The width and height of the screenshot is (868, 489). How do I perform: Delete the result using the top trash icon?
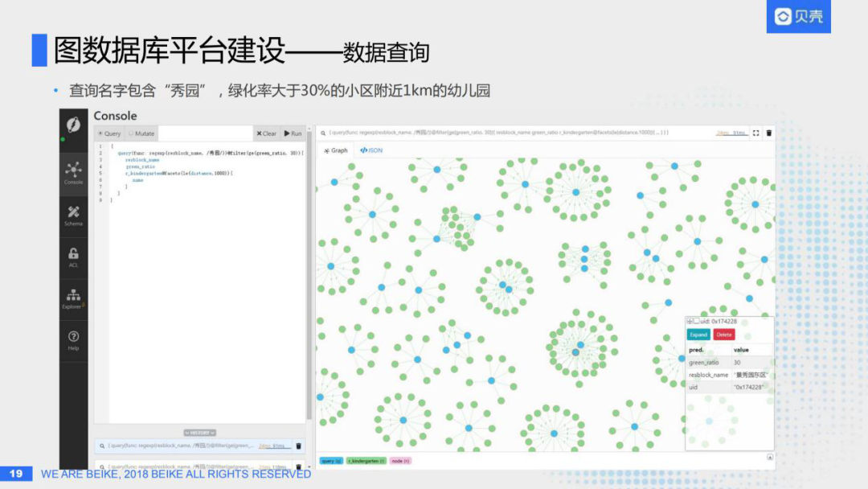click(x=769, y=133)
